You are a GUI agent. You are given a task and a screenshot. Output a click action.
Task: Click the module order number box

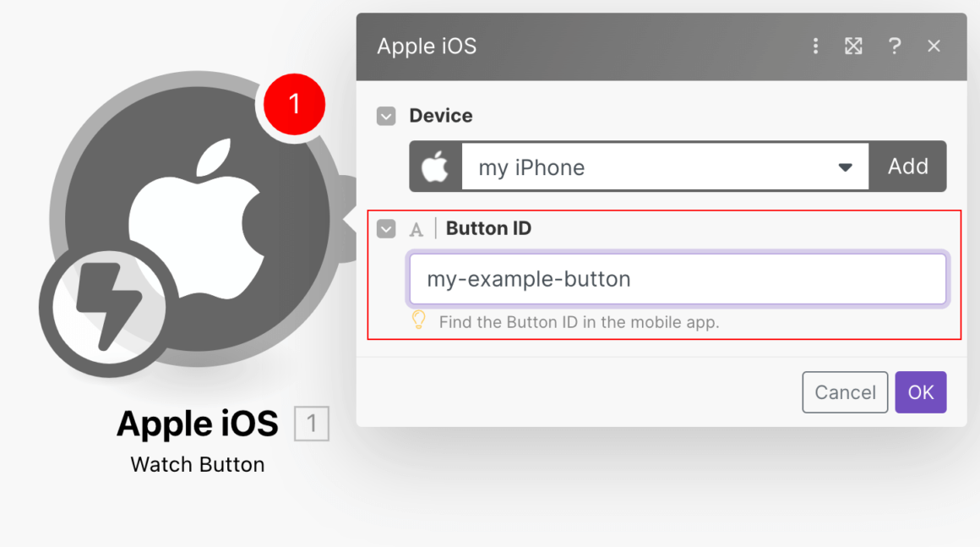tap(312, 424)
